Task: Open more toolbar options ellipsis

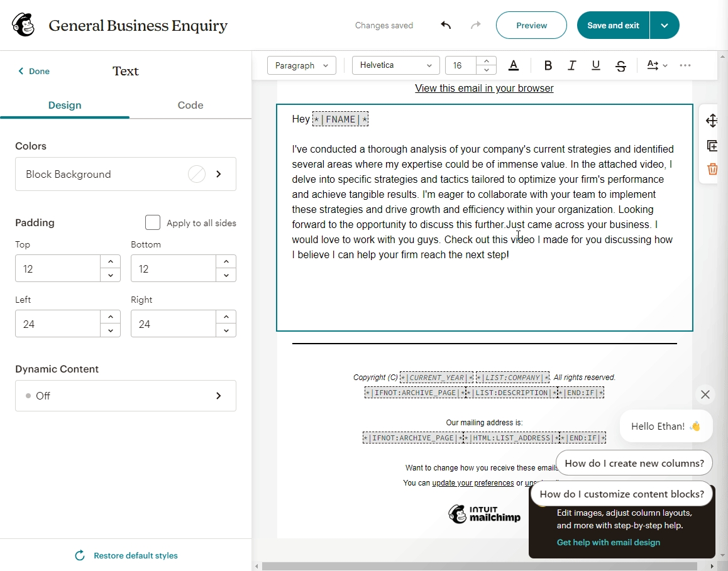Action: click(x=685, y=65)
